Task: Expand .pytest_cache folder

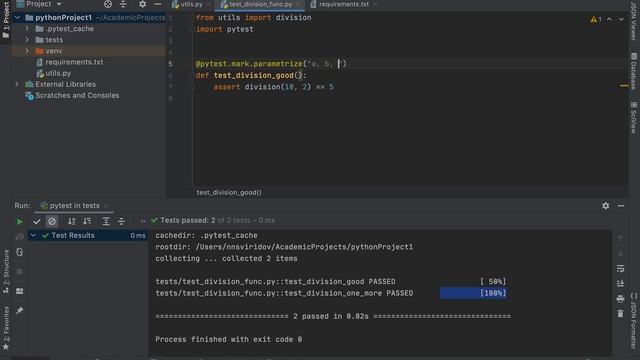Action: 27,29
